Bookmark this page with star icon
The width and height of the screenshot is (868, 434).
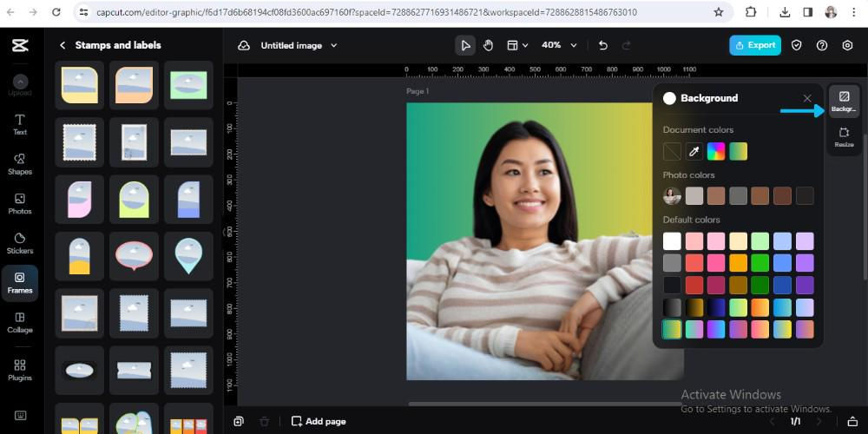719,12
